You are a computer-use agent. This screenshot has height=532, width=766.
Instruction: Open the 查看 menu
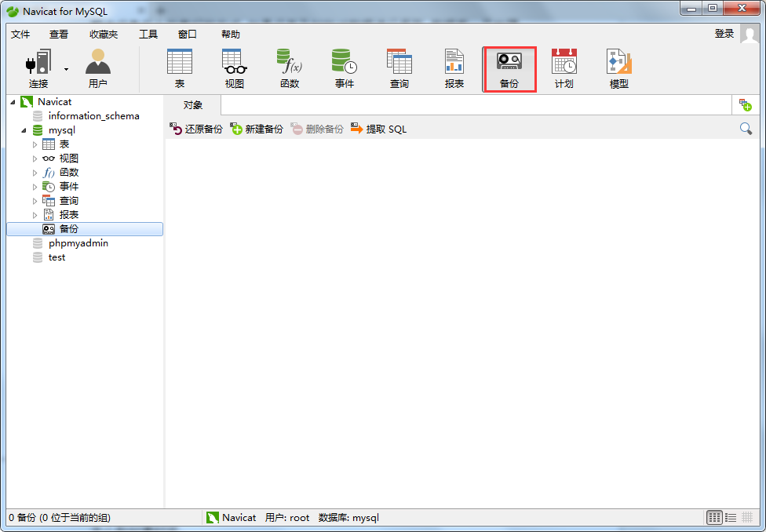pyautogui.click(x=59, y=35)
